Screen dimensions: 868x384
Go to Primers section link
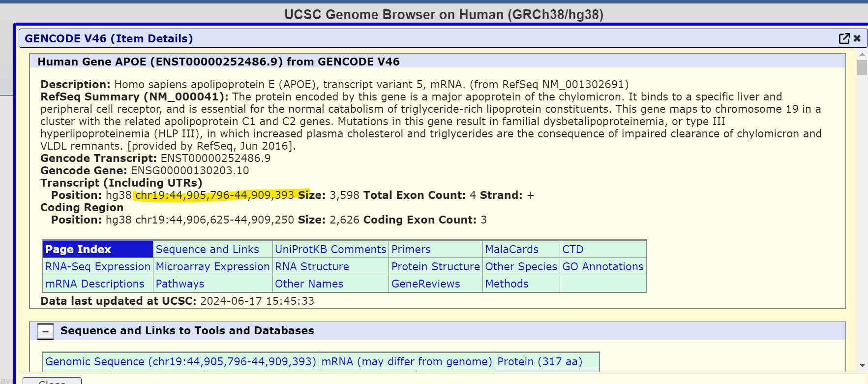411,250
